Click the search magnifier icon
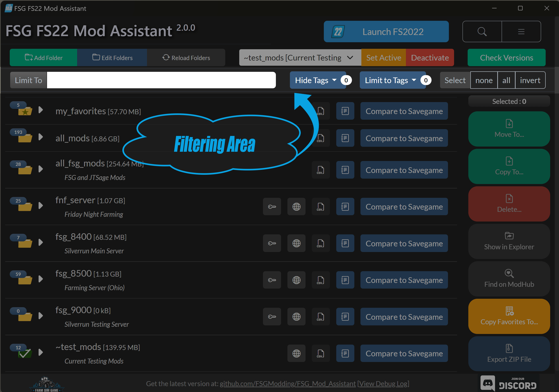Screen dimensions: 559x392 pyautogui.click(x=482, y=32)
